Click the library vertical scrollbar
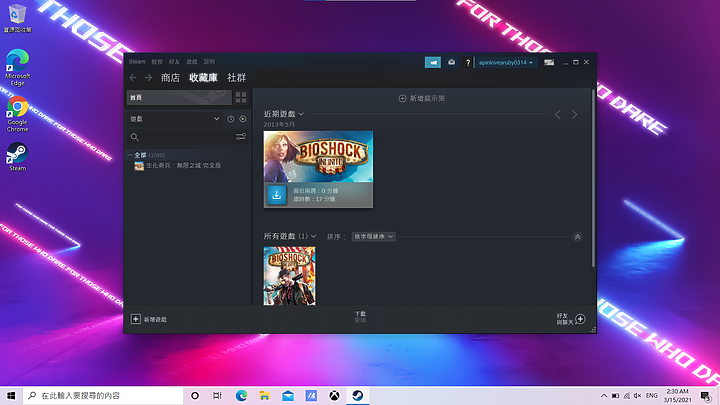This screenshot has width=720, height=405. (x=593, y=178)
